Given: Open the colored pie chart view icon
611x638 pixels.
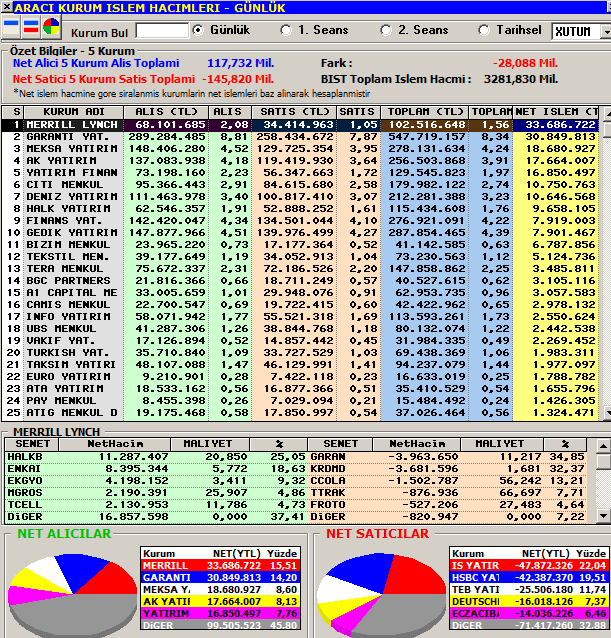Looking at the screenshot, I should (51, 27).
